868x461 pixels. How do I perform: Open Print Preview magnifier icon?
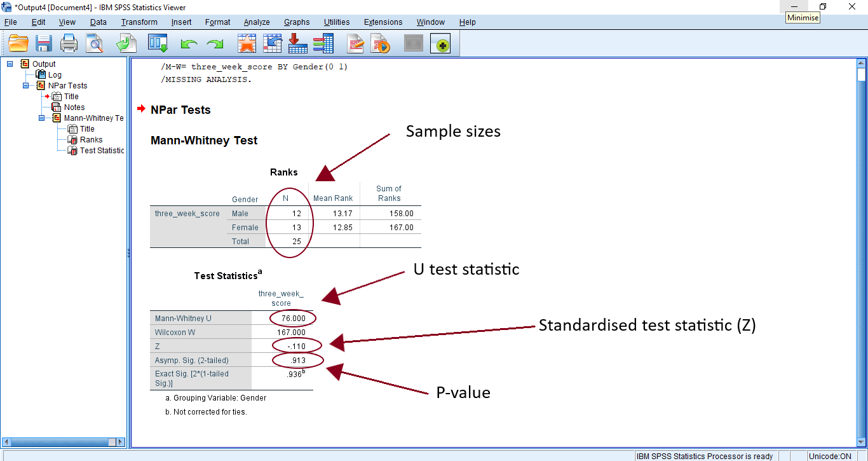tap(95, 43)
